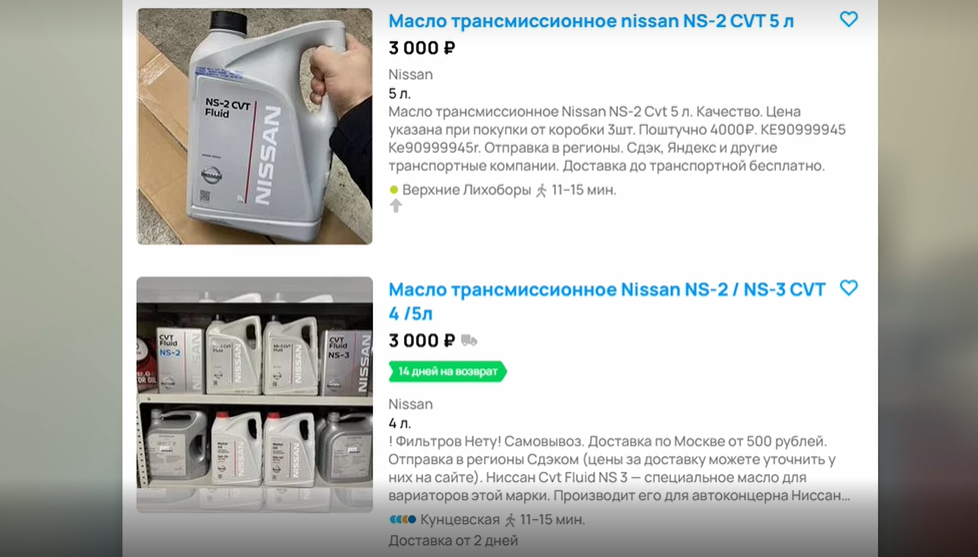Click the walking person icon near Кунцевская

(510, 520)
